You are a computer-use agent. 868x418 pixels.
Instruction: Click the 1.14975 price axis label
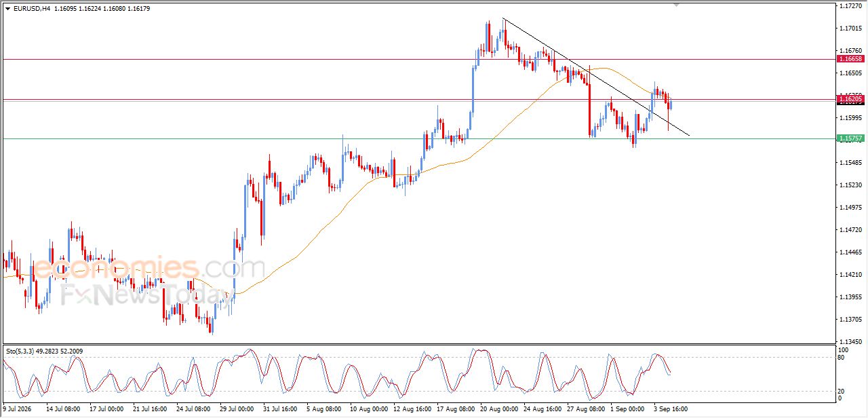pos(850,208)
